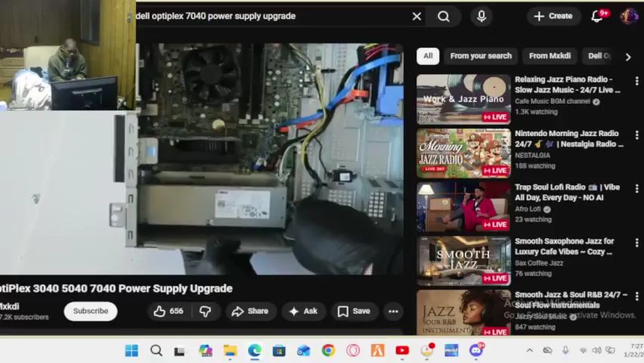Open Windows taskbar Search

pos(156,350)
